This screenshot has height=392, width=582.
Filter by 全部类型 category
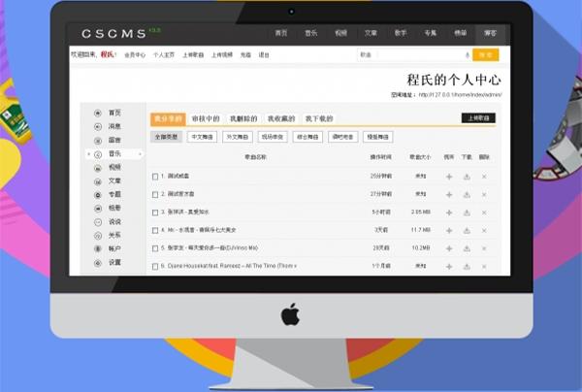coord(167,137)
